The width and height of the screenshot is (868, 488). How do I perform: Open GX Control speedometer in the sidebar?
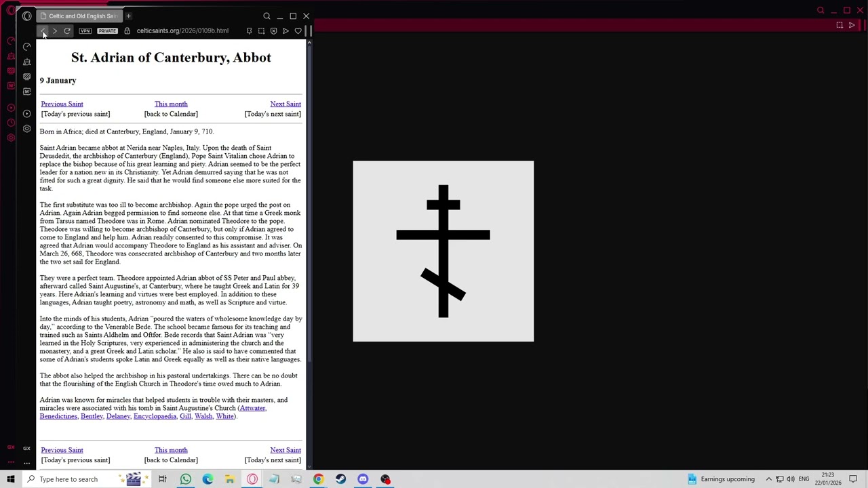pyautogui.click(x=27, y=46)
